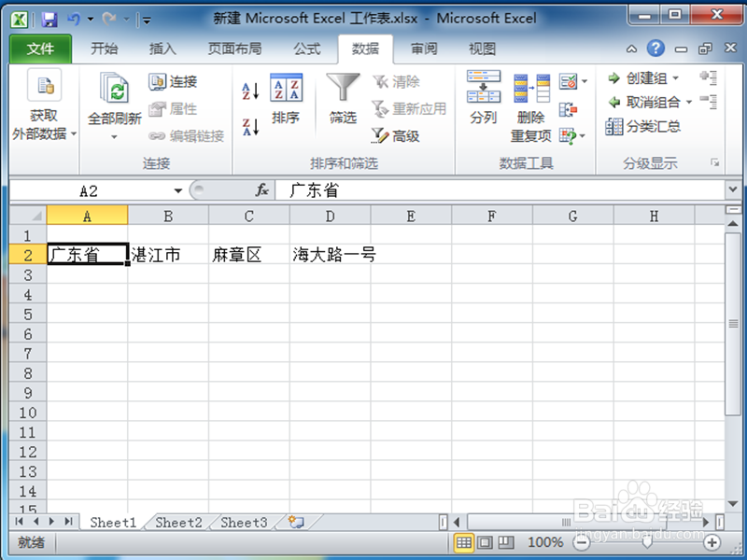Click the 合并计算 consolidate icon
This screenshot has height=560, width=747.
(566, 109)
